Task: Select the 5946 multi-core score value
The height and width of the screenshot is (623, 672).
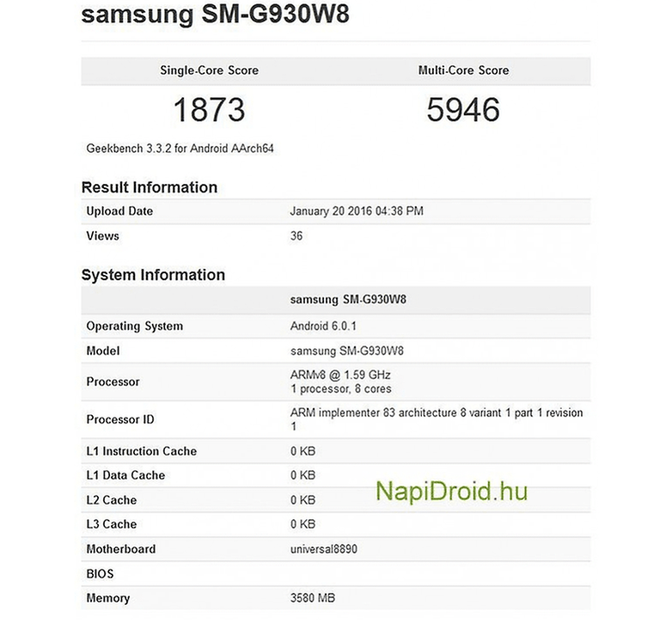Action: click(463, 110)
